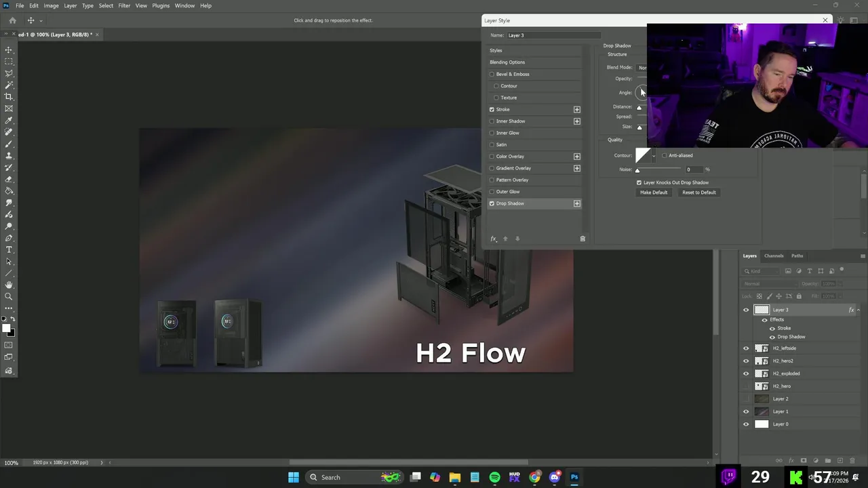868x488 pixels.
Task: Click the Noise slider handle
Action: coord(637,170)
